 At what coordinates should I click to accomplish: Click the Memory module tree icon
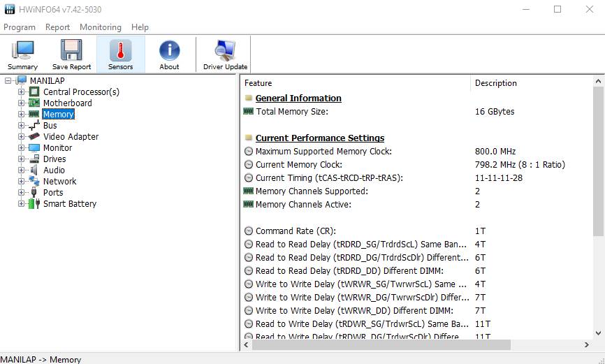pyautogui.click(x=34, y=114)
